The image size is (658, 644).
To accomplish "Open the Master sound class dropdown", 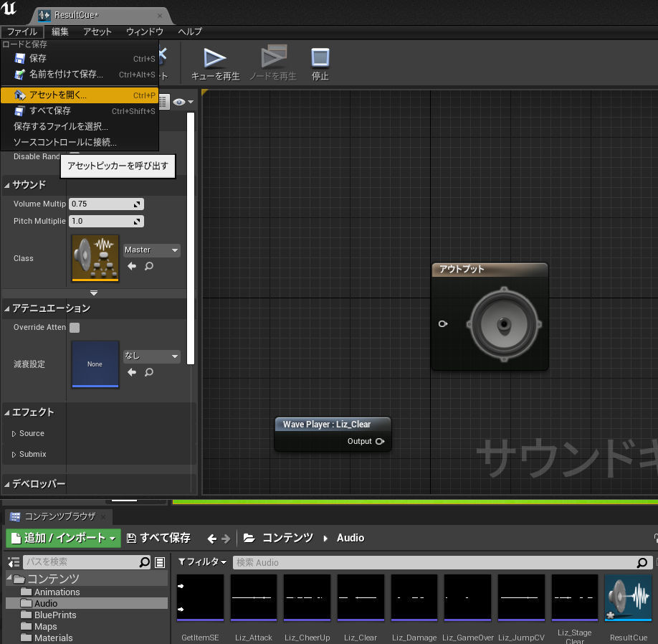I will (151, 250).
